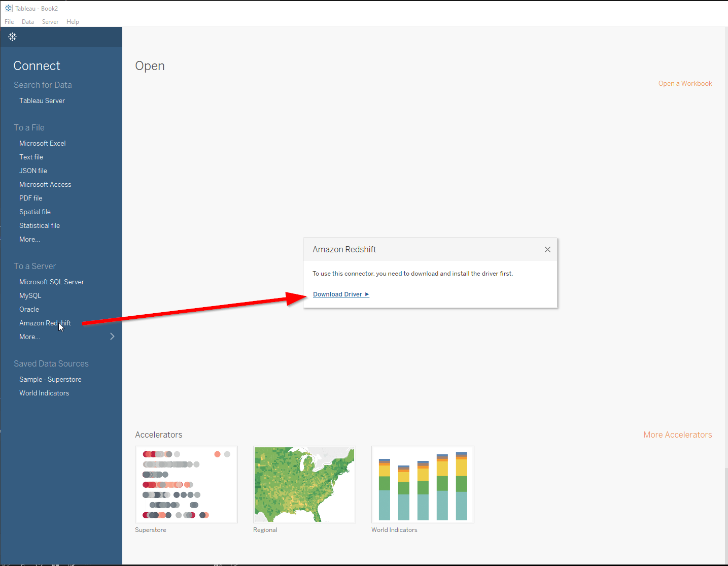Open the File menu
Viewport: 728px width, 566px height.
point(9,22)
